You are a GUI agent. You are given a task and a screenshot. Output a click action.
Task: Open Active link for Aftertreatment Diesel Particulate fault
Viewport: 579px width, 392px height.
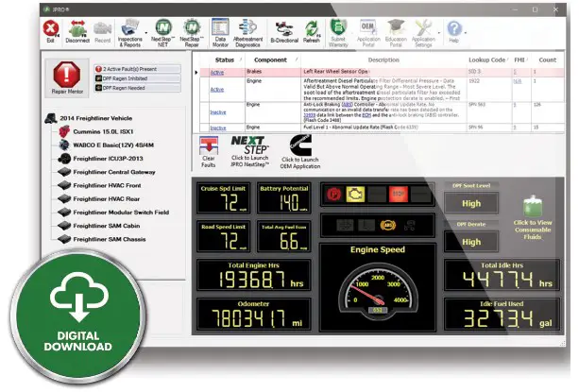(217, 90)
